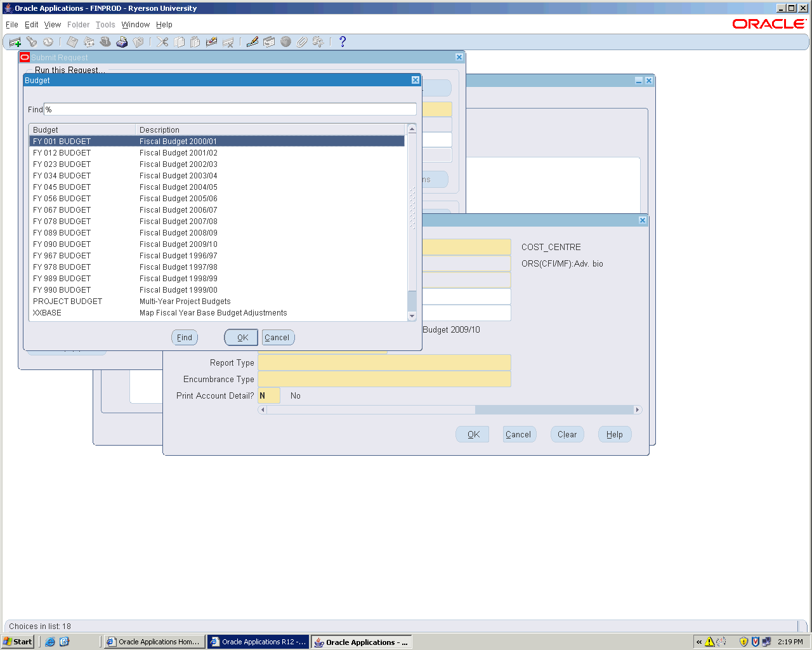Click the Clear button in Parameters window

(x=567, y=435)
